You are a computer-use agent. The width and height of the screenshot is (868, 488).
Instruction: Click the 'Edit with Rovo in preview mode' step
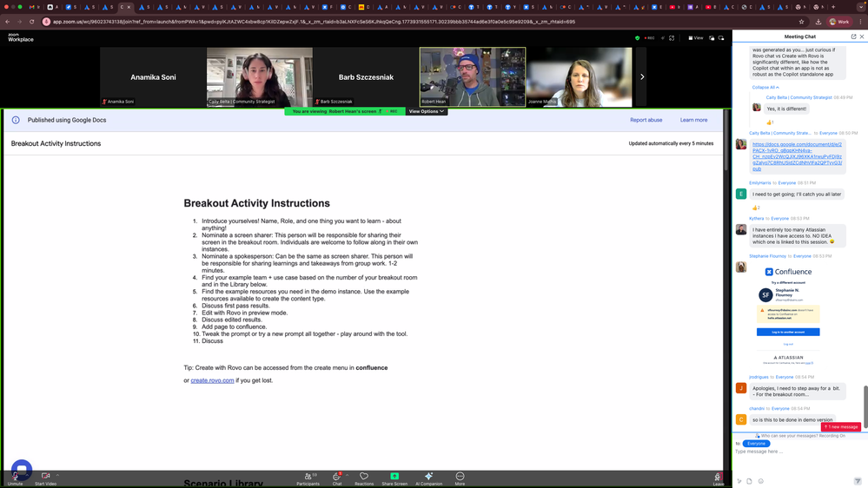[x=245, y=313]
